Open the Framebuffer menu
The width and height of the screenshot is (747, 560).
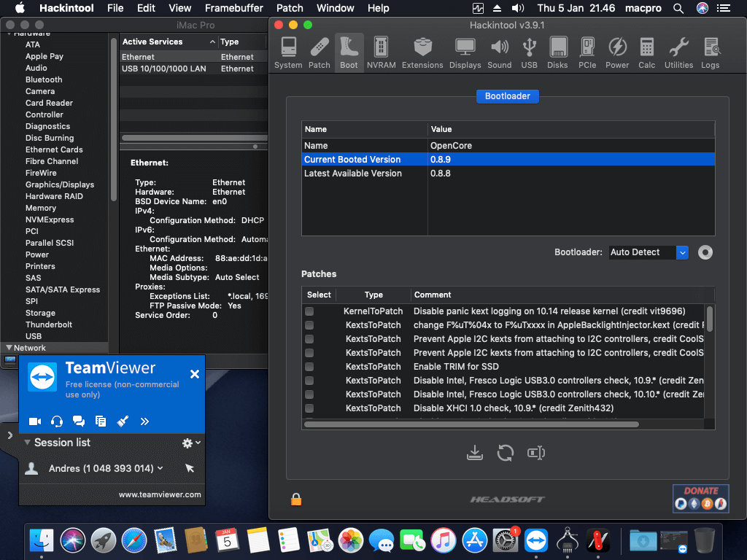[x=234, y=8]
